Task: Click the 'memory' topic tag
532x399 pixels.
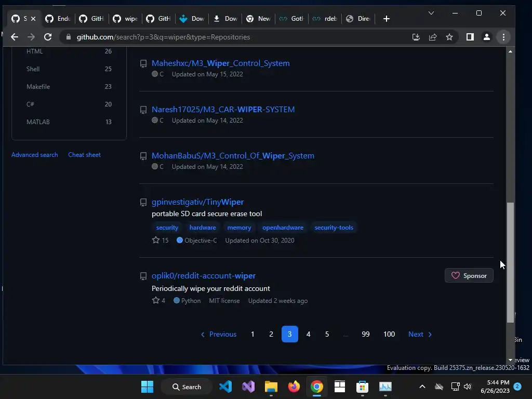Action: click(x=239, y=228)
